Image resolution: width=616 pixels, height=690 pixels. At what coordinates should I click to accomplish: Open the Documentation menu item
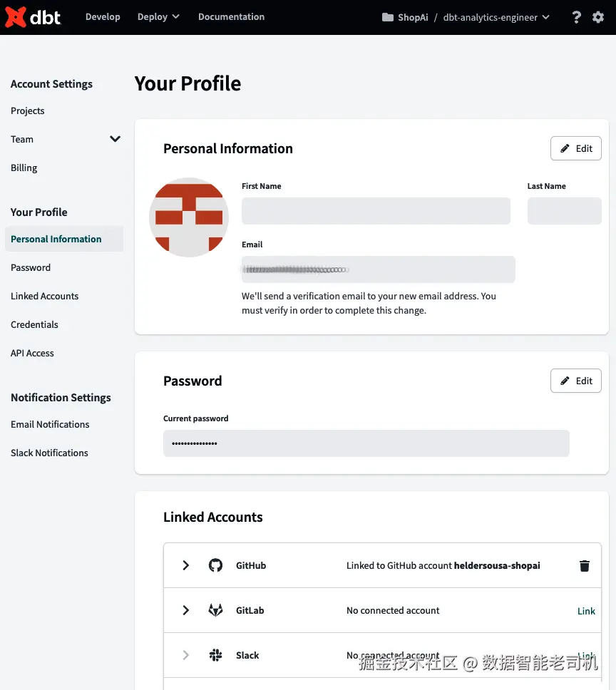(x=231, y=16)
